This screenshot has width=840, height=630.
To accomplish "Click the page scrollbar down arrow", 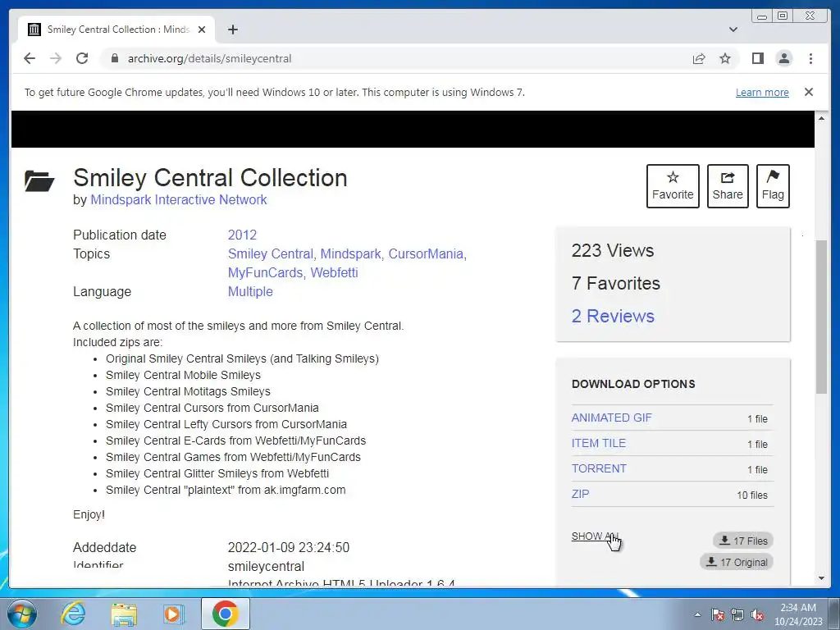I will tap(821, 578).
